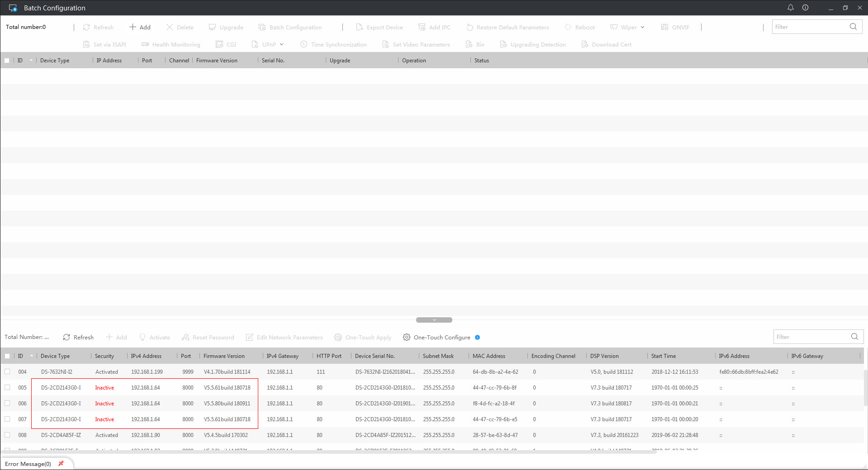Click the search magnifier in the lower filter
Viewport: 868px width, 470px height.
pyautogui.click(x=854, y=337)
